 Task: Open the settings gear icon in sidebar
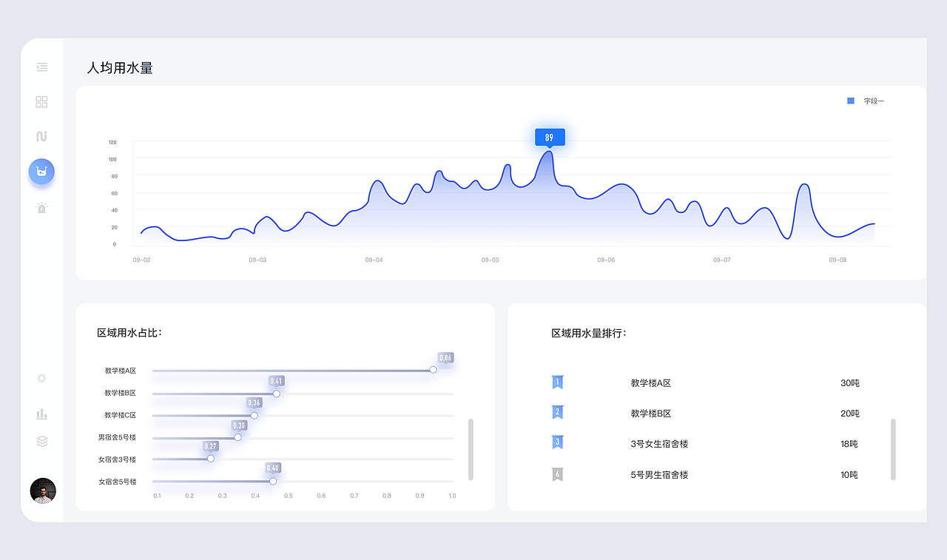41,378
